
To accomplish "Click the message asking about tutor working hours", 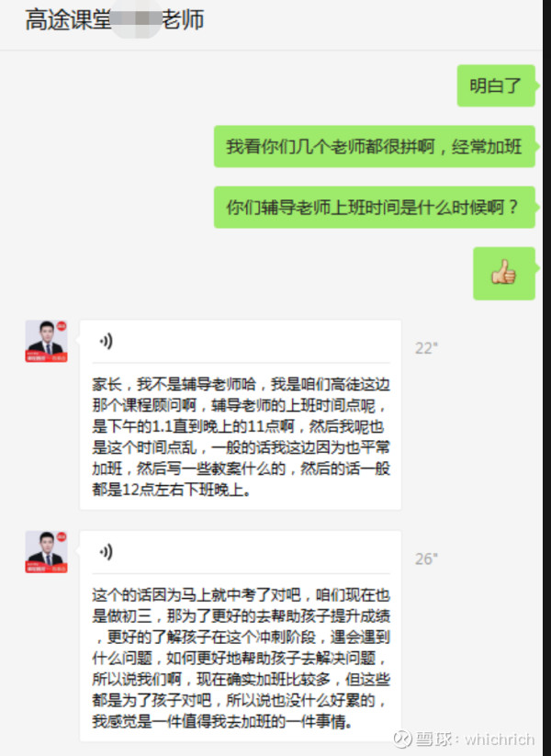I will click(x=374, y=208).
